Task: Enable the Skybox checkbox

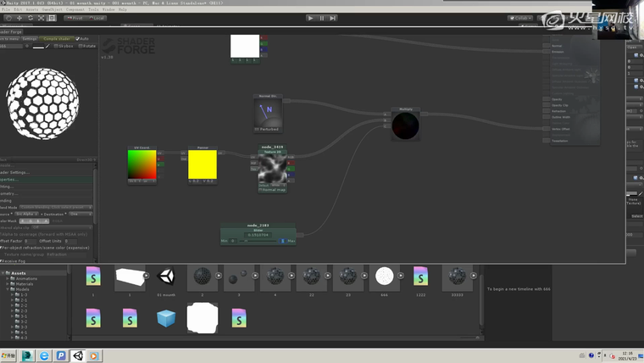Action: [x=56, y=47]
